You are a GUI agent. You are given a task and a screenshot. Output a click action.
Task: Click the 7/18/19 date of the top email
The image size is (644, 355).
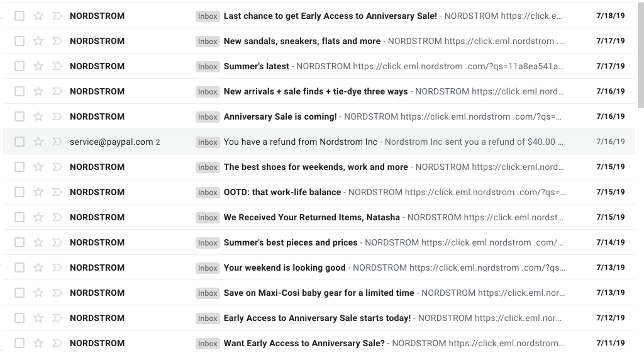click(x=610, y=16)
